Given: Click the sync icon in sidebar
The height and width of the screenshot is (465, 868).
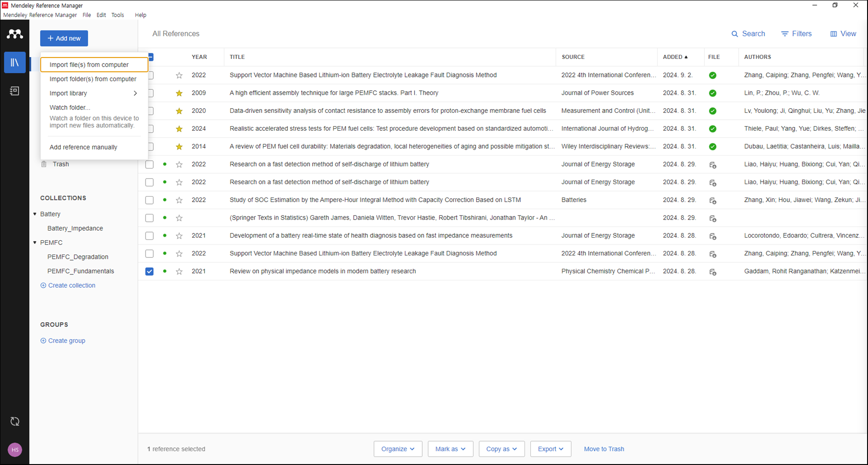Looking at the screenshot, I should click(x=15, y=421).
